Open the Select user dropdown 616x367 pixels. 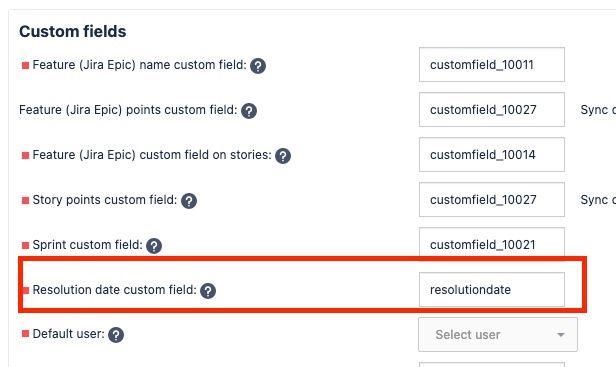click(x=498, y=334)
